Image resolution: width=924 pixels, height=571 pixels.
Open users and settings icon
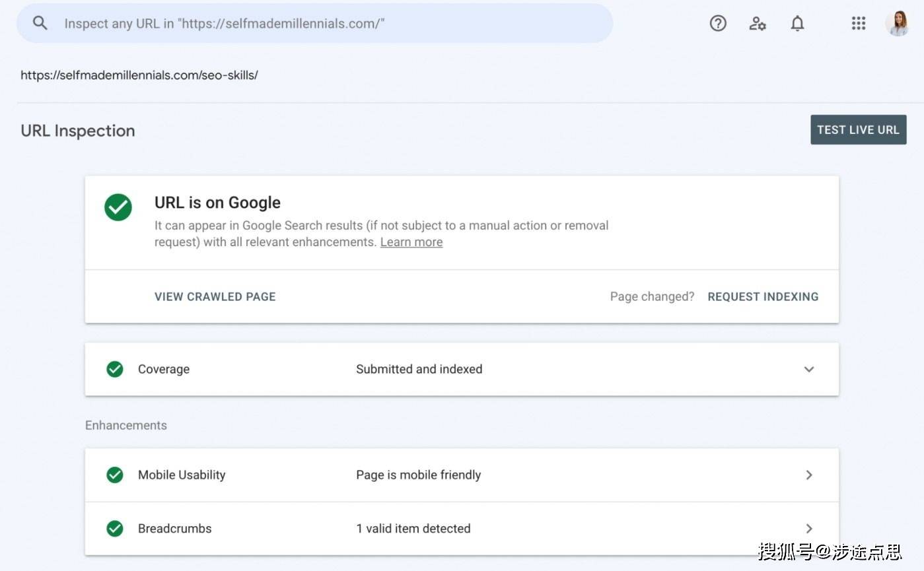coord(758,24)
